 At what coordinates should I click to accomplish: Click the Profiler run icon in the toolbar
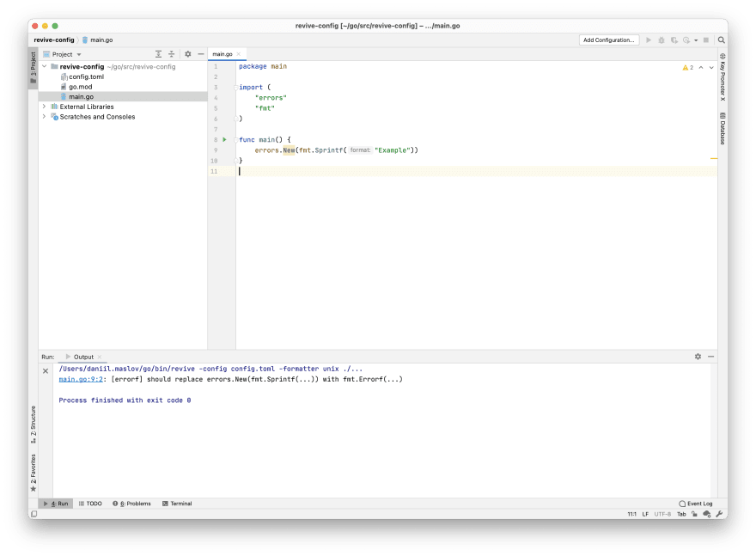686,40
